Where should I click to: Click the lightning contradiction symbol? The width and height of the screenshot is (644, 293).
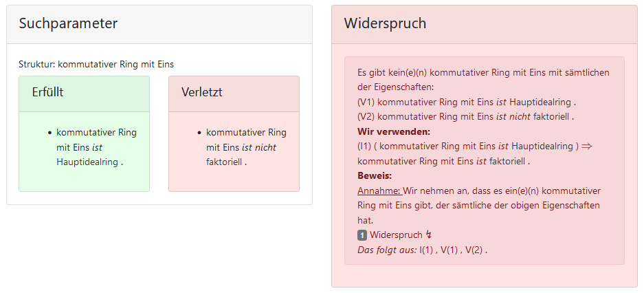[429, 235]
